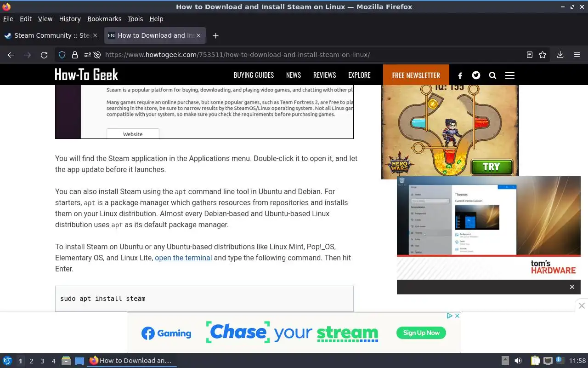The height and width of the screenshot is (368, 588).
Task: Click show desktop icon in taskbar
Action: click(x=79, y=361)
